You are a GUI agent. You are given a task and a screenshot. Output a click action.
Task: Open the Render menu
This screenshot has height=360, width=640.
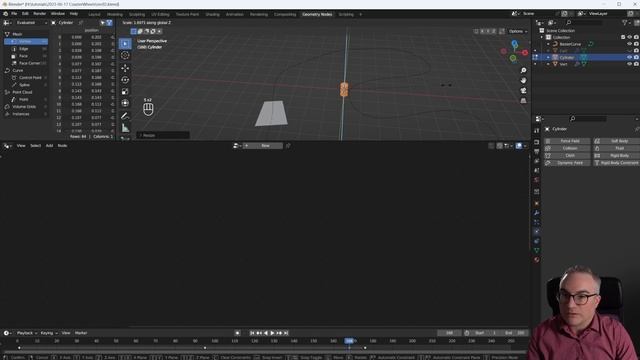tap(40, 13)
